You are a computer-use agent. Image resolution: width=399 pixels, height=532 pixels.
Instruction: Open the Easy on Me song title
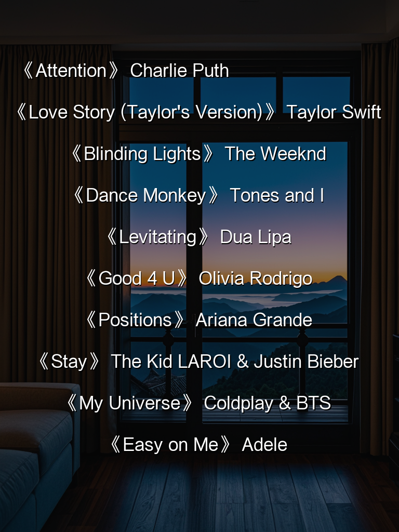pos(170,445)
